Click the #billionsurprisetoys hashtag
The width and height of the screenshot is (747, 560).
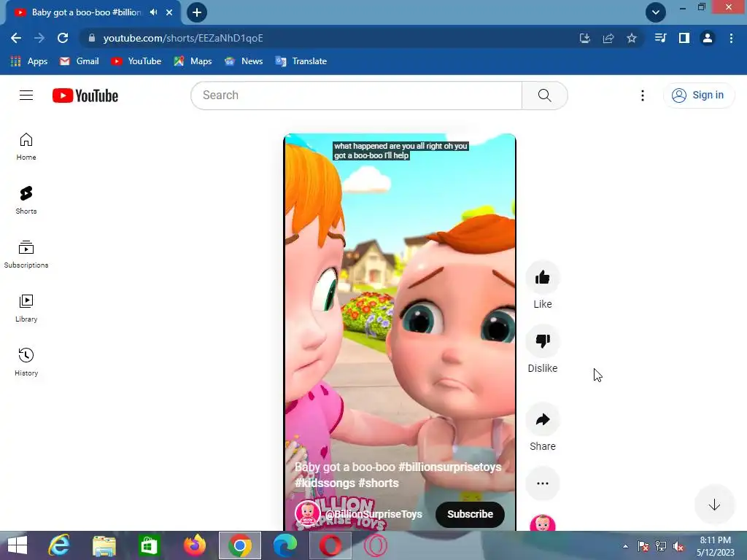pyautogui.click(x=449, y=467)
